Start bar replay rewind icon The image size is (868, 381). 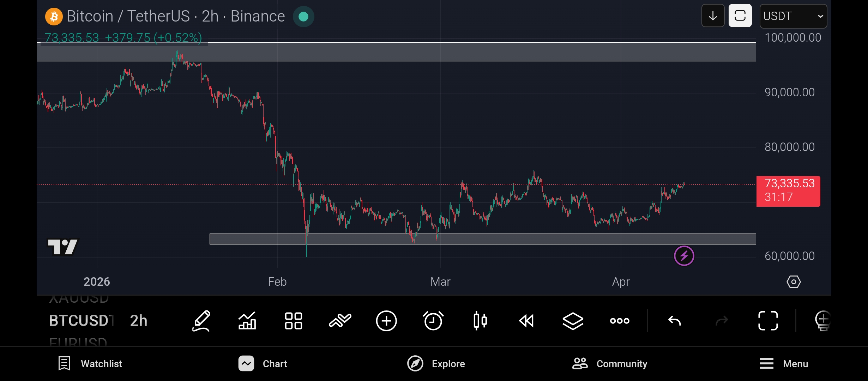[x=526, y=321]
